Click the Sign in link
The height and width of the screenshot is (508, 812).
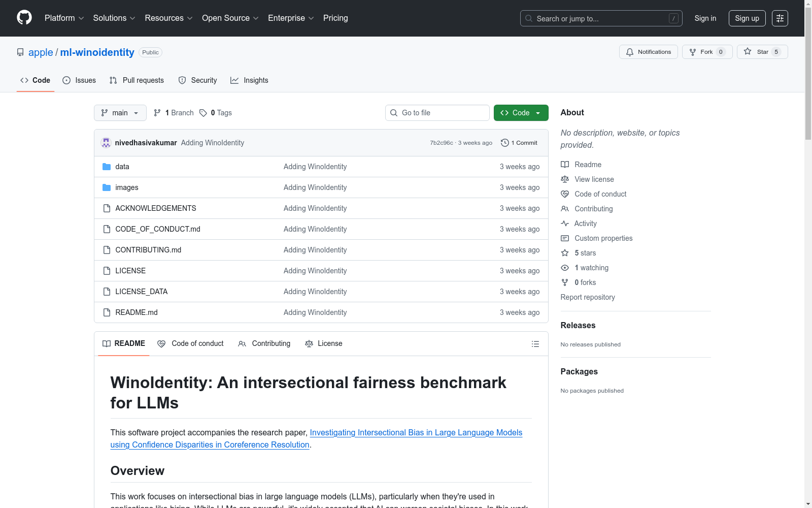pos(705,18)
